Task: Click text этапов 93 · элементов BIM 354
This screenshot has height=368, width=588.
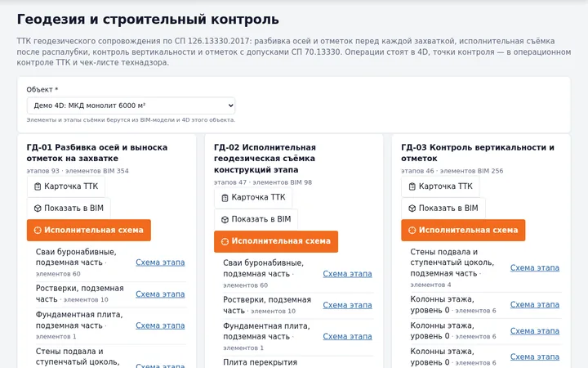Action: tap(78, 171)
